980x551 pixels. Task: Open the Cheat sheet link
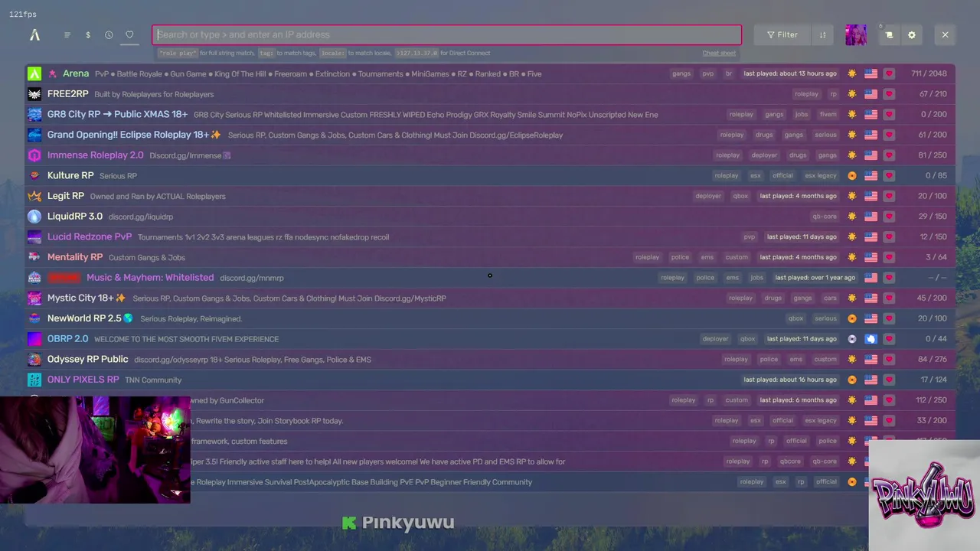719,54
